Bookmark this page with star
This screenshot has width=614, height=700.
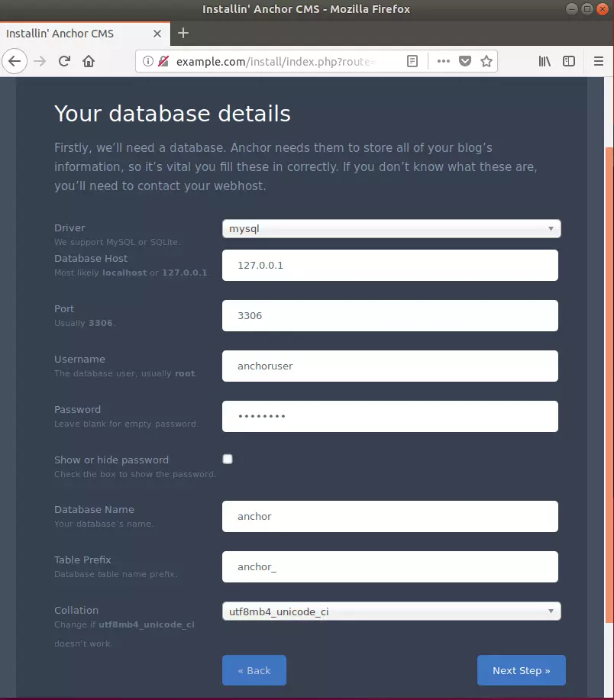pos(486,61)
